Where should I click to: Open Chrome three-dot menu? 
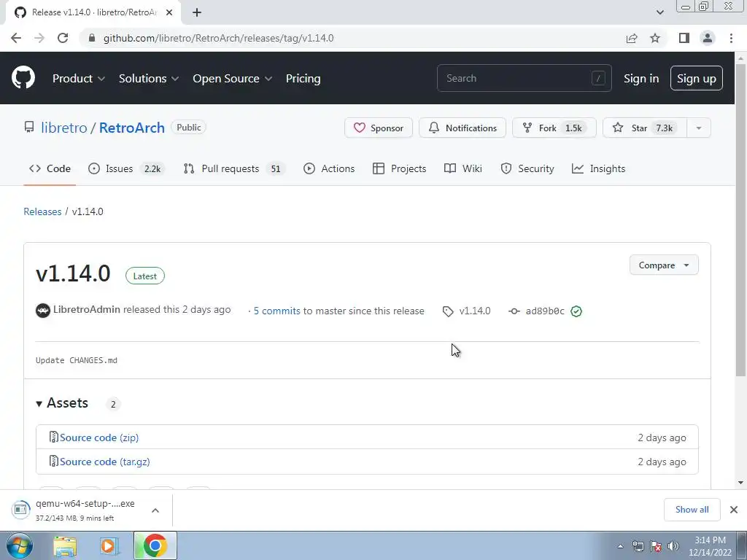click(731, 38)
